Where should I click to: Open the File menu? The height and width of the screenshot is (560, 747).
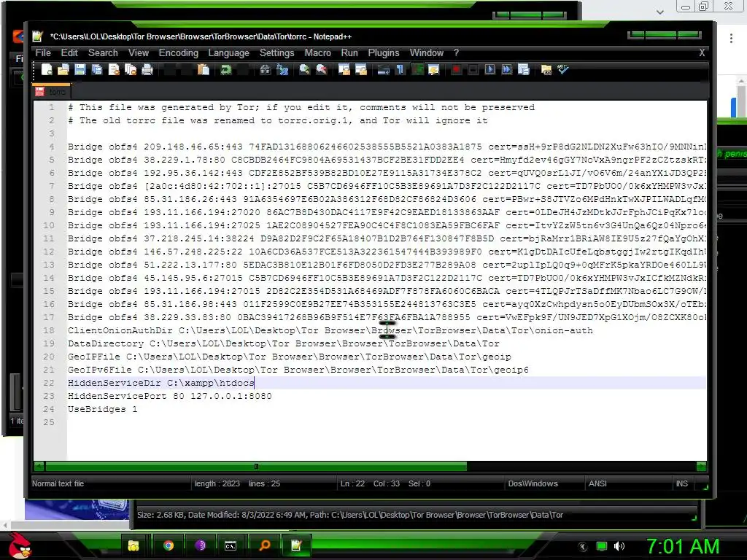[x=43, y=52]
